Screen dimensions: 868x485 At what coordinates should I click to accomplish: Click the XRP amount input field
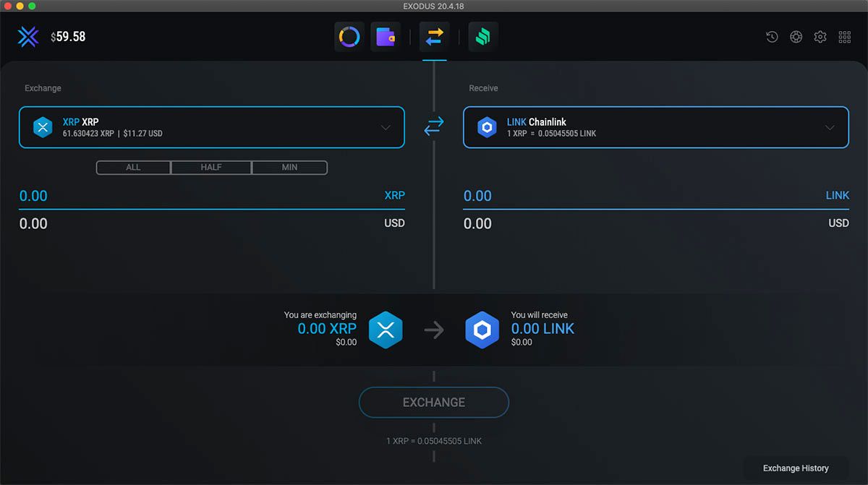pyautogui.click(x=212, y=196)
